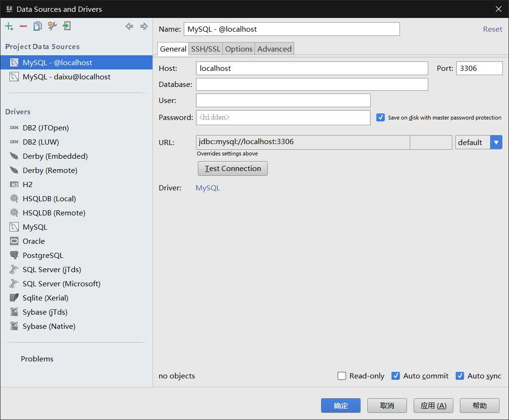Image resolution: width=509 pixels, height=420 pixels.
Task: Toggle Save on disk with master password
Action: click(x=381, y=117)
